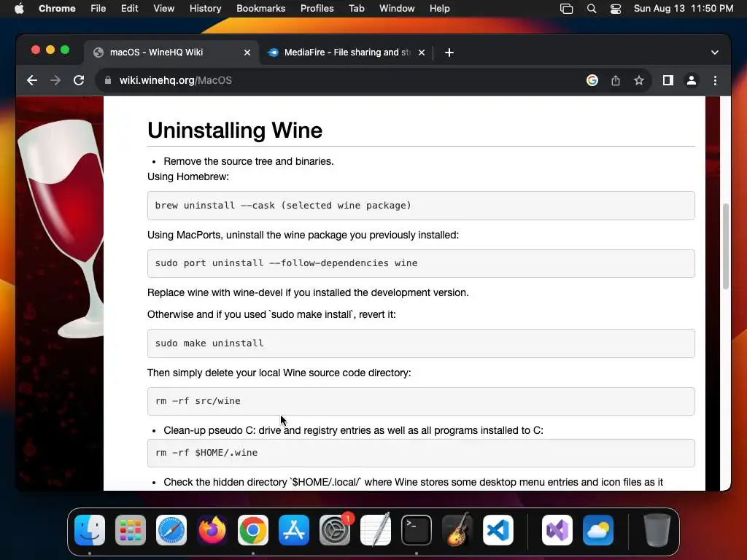This screenshot has width=747, height=560.
Task: Open the Edit menu
Action: (130, 9)
